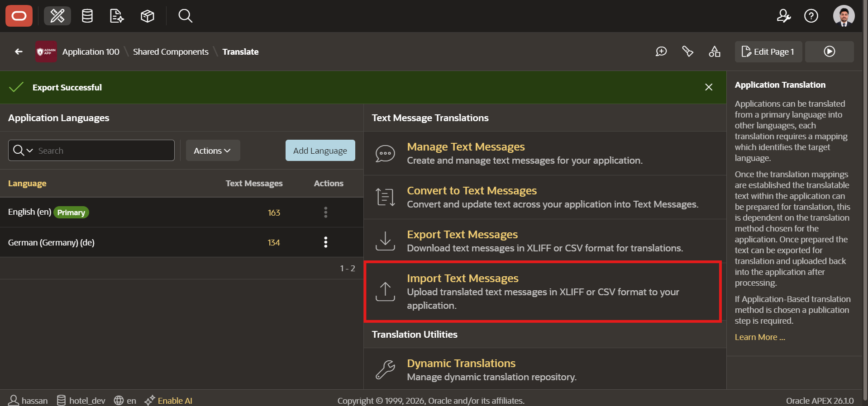
Task: Open the Team Development icon
Action: click(x=117, y=16)
